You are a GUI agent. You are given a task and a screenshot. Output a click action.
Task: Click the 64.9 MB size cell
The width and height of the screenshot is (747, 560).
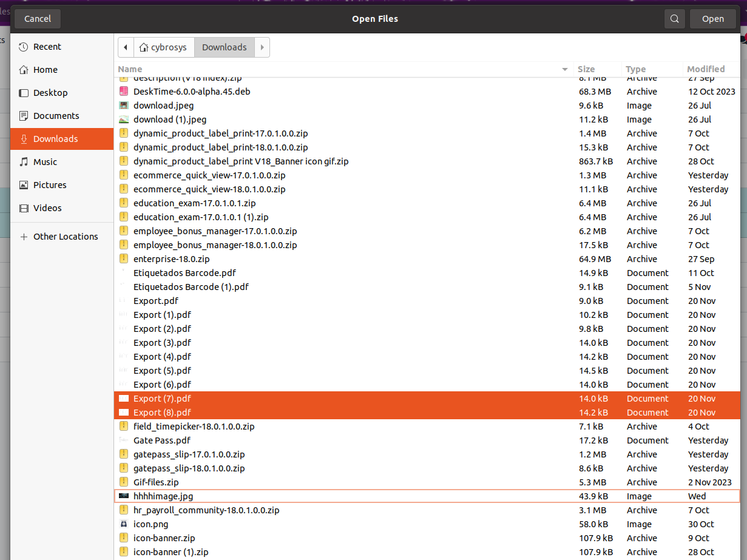pyautogui.click(x=595, y=259)
